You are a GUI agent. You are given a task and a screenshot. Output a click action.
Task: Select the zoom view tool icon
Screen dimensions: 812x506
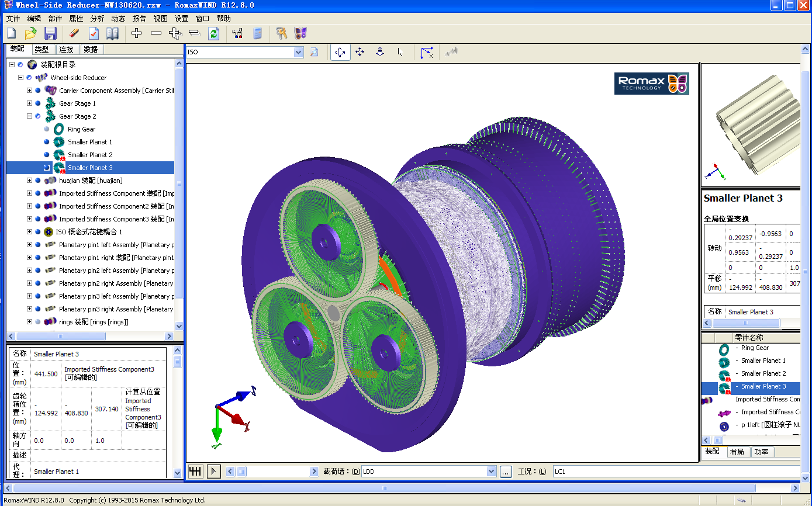coord(380,52)
